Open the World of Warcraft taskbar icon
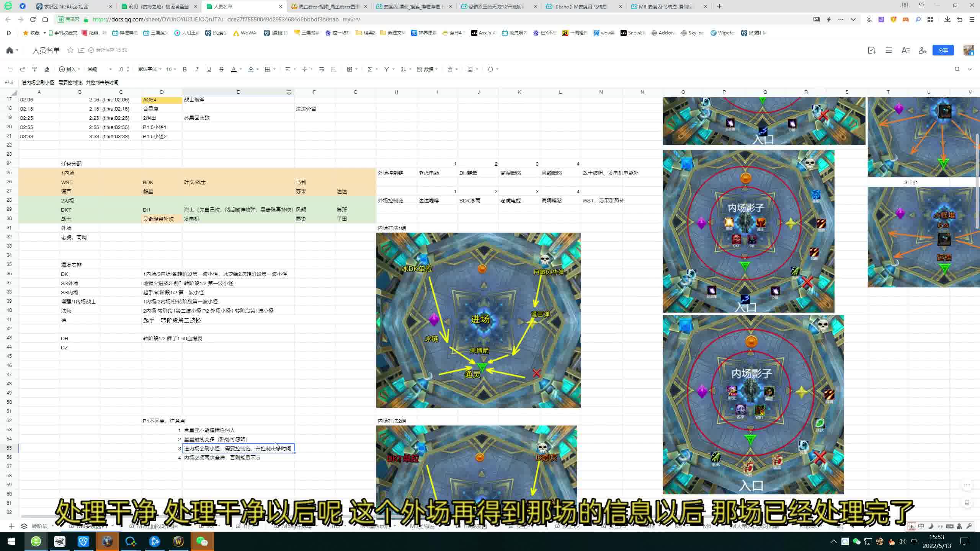Screen dimensions: 980x551 (x=178, y=541)
